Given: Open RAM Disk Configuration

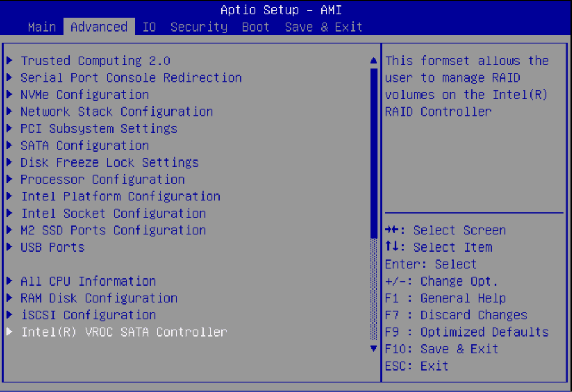Looking at the screenshot, I should coord(99,298).
